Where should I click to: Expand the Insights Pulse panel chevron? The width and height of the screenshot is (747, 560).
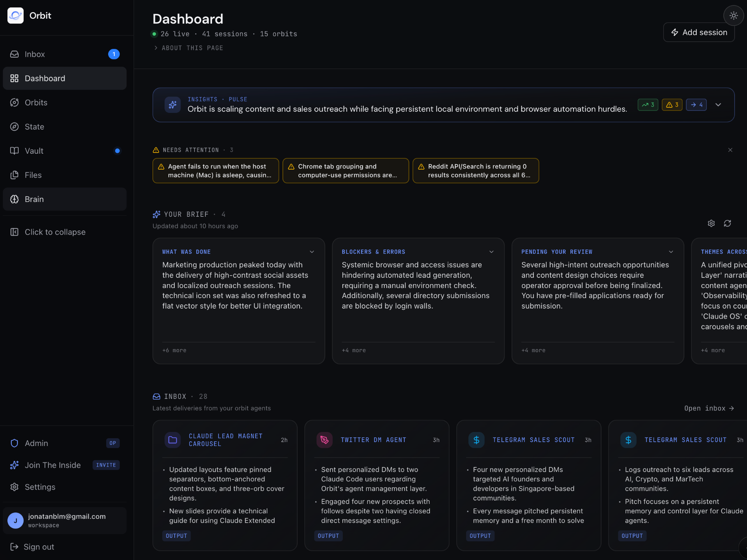[x=718, y=105]
